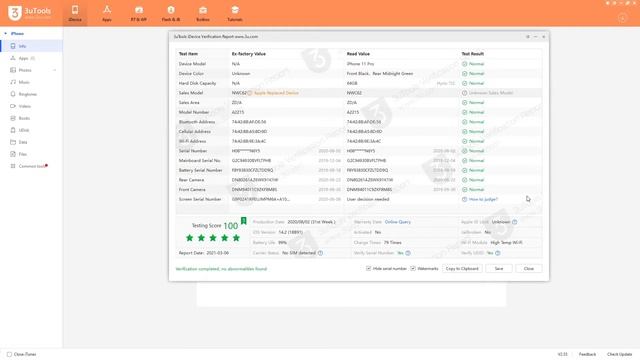This screenshot has width=640, height=360.
Task: Click the 3uTools logo icon
Action: pos(15,13)
